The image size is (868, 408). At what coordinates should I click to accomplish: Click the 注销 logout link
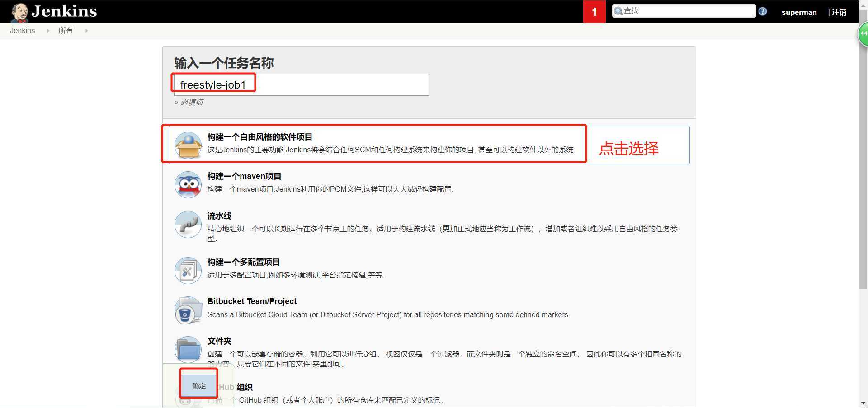[839, 12]
